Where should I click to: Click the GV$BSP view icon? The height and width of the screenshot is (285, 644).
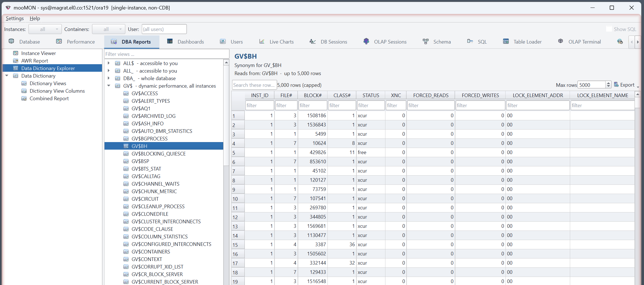coord(126,161)
